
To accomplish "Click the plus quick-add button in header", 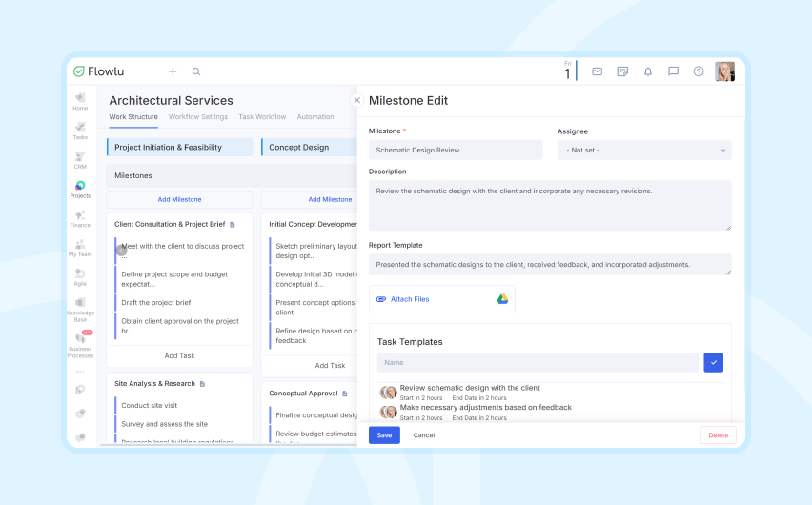I will (x=173, y=71).
